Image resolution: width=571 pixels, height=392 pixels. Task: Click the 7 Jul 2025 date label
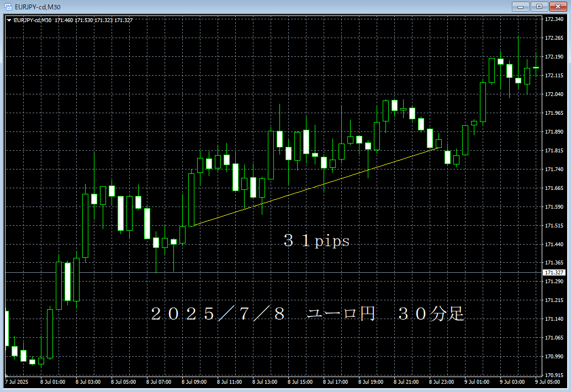[x=17, y=382]
